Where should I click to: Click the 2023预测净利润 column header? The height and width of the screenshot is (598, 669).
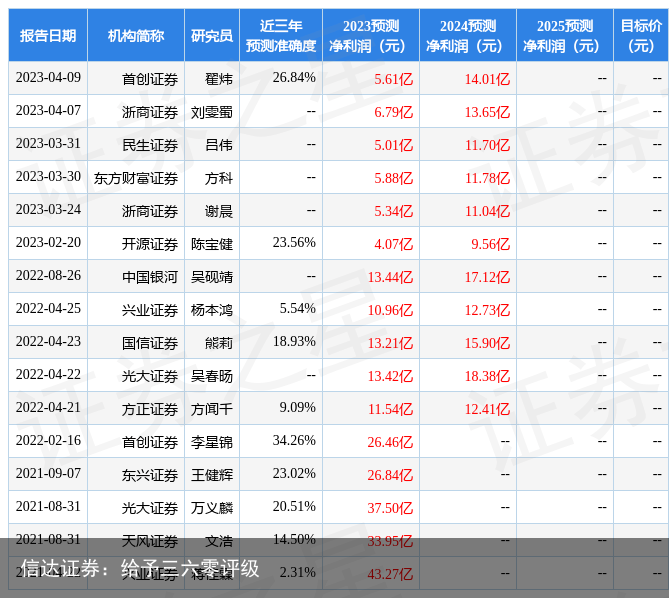point(371,35)
